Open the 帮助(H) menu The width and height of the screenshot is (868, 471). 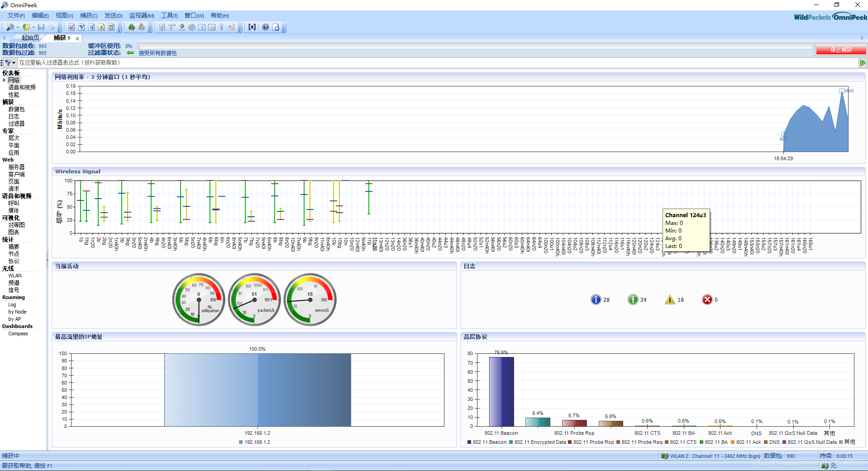219,16
